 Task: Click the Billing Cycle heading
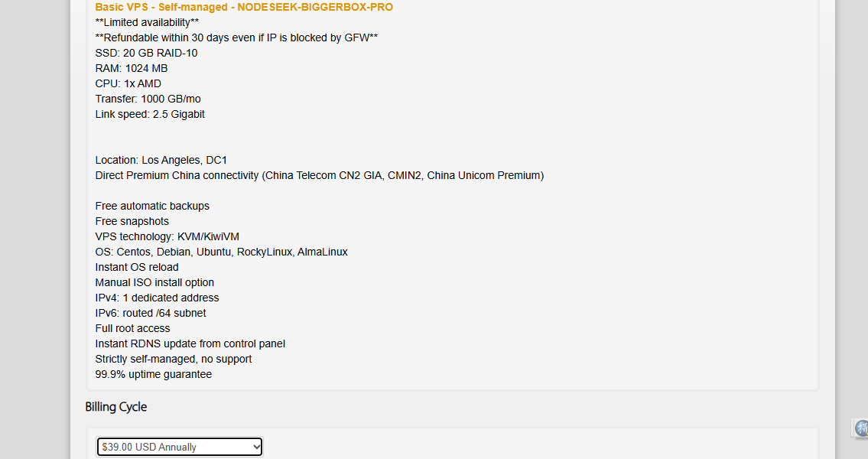tap(116, 407)
